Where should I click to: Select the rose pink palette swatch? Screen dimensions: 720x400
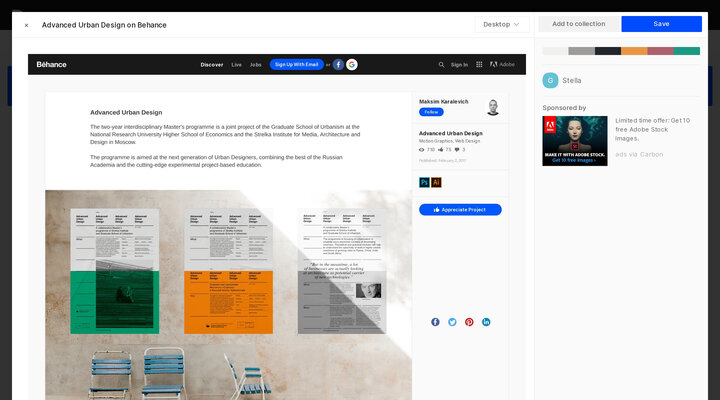click(660, 51)
